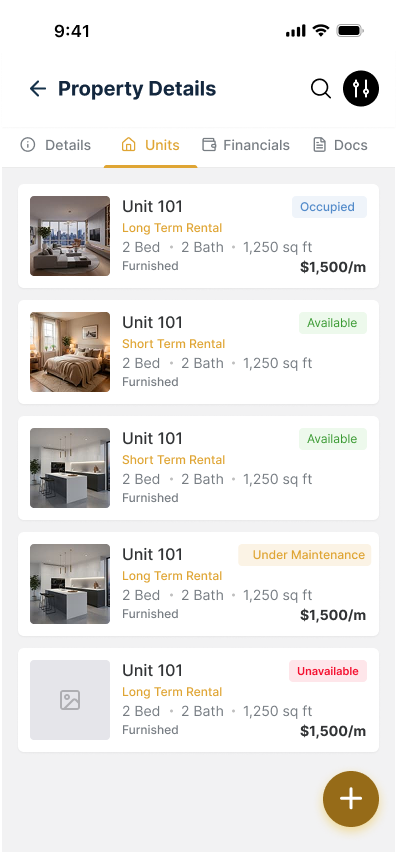Open the Docs tab
The image size is (397, 852).
[x=341, y=145]
